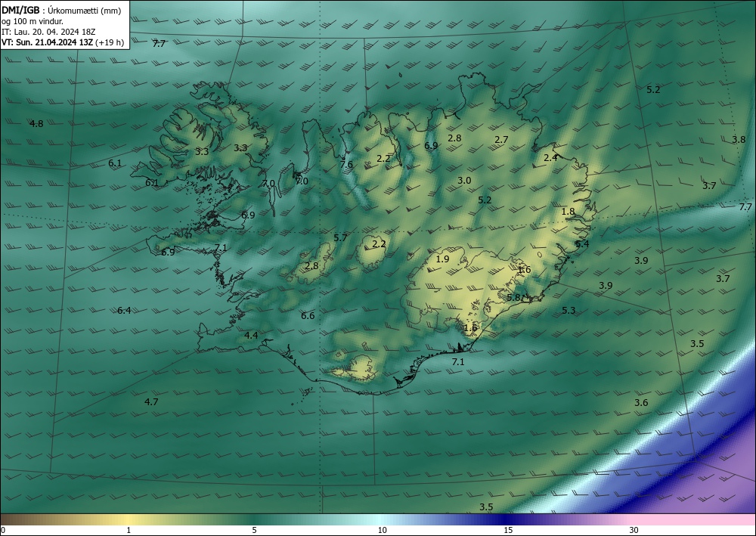Click the 0 tick on the color scale

tap(3, 530)
